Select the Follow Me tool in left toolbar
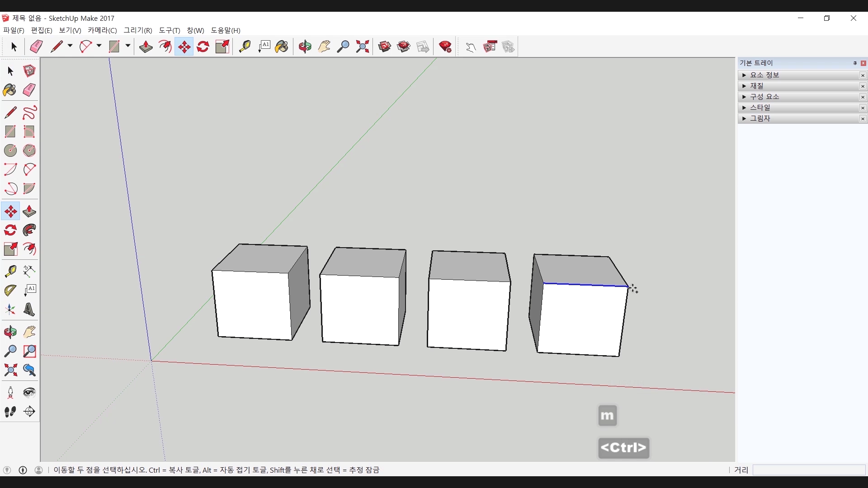This screenshot has height=488, width=868. 29,230
